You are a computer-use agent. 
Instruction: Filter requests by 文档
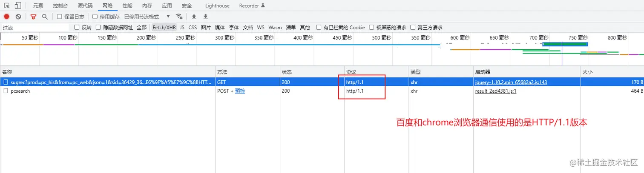coord(248,27)
